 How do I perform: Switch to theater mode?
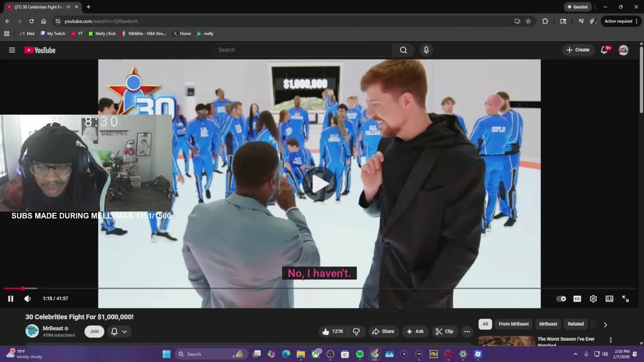609,299
